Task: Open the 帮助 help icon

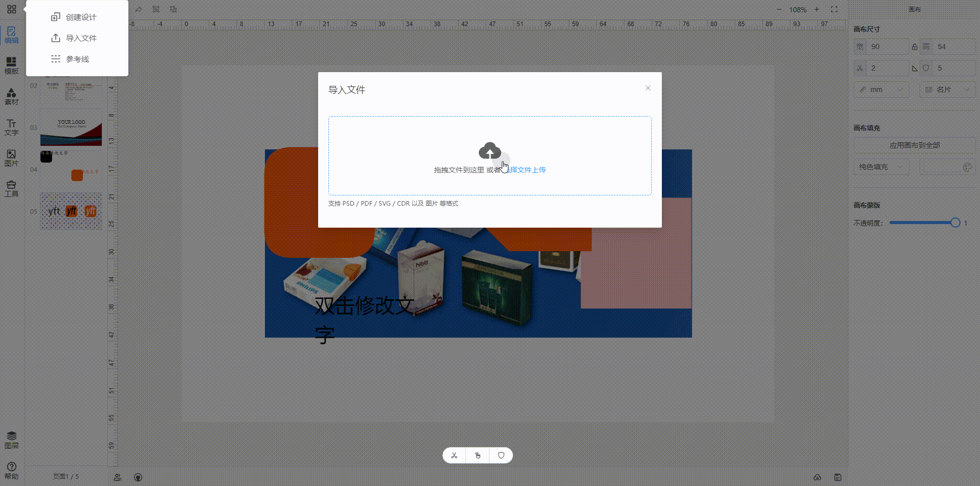Action: [11, 471]
